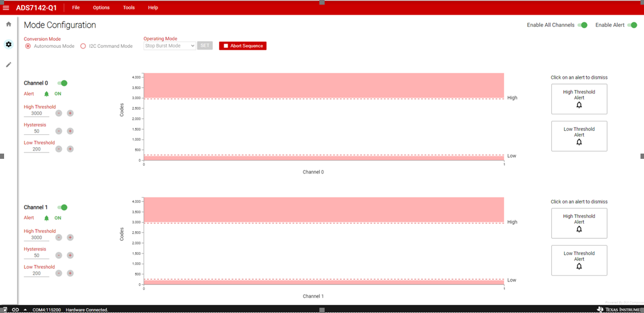Click the Abort Sequence button
Screen dimensions: 644x313
tap(243, 46)
